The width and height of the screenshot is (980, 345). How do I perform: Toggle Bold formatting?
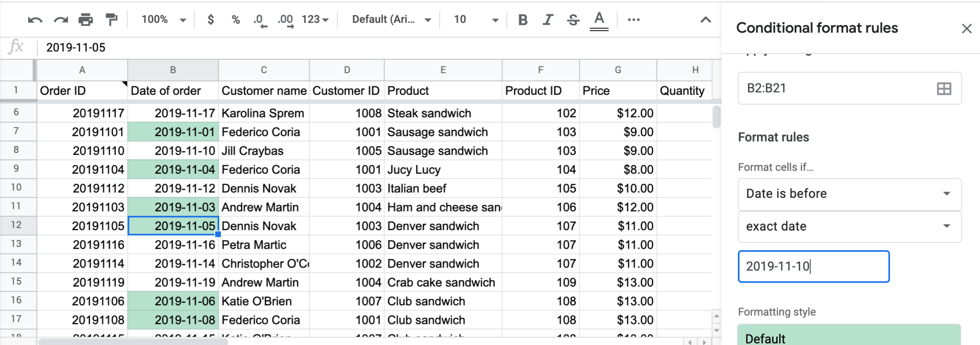pyautogui.click(x=523, y=20)
